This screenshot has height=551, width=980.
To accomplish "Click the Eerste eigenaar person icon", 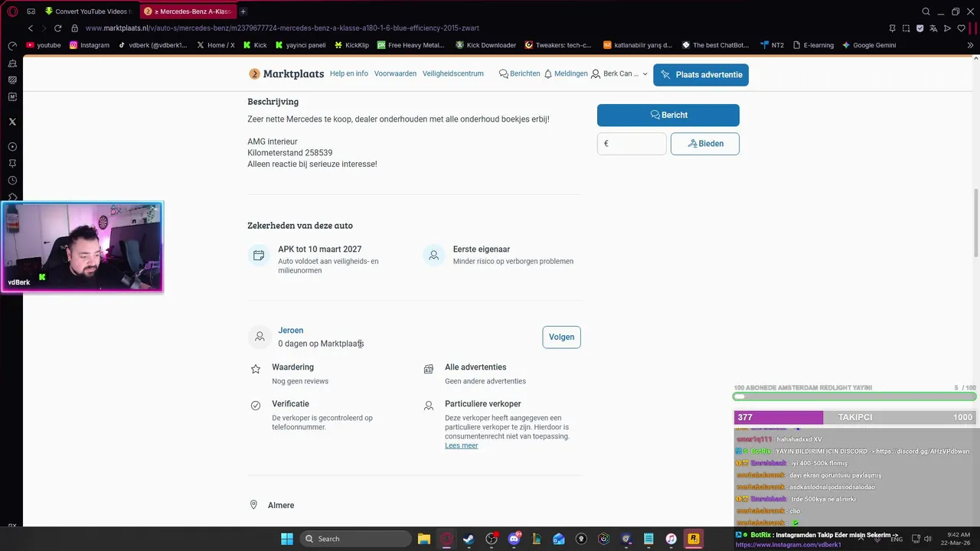I will pyautogui.click(x=433, y=256).
